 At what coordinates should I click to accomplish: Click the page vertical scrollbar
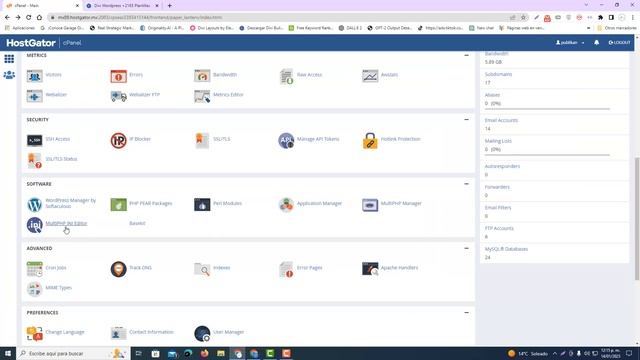click(x=637, y=218)
